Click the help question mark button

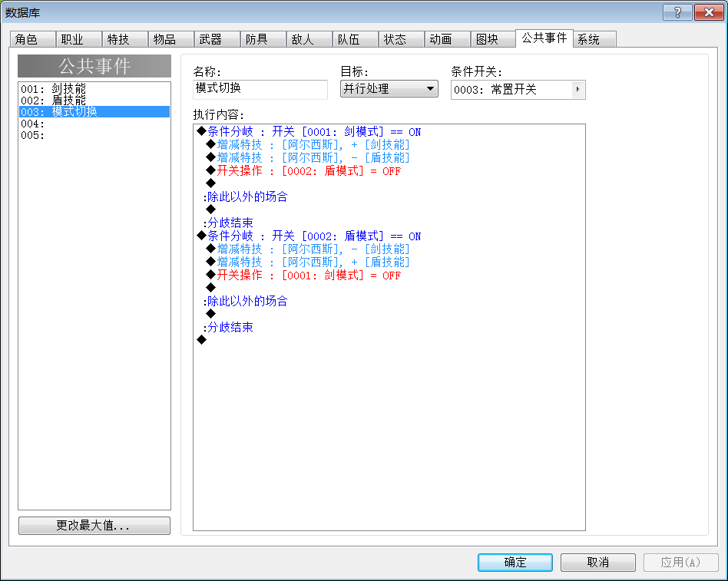[677, 12]
